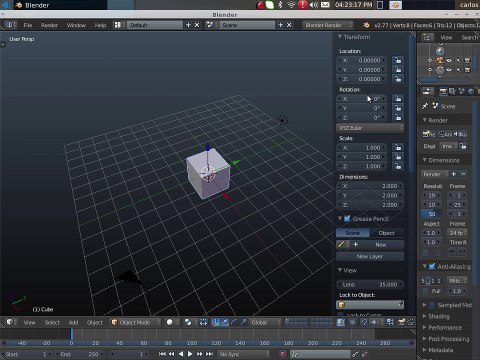The image size is (480, 360).
Task: Open the No Sync dropdown
Action: [244, 354]
